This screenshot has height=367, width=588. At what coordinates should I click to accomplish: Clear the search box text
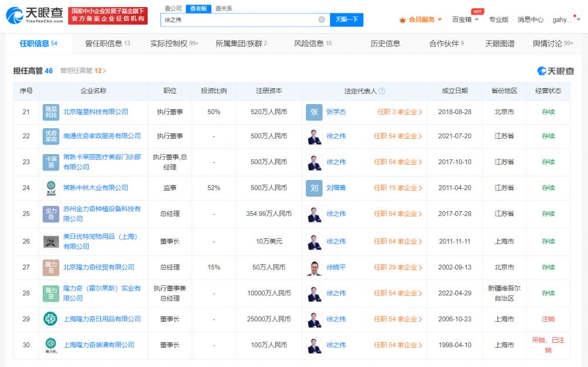(322, 19)
